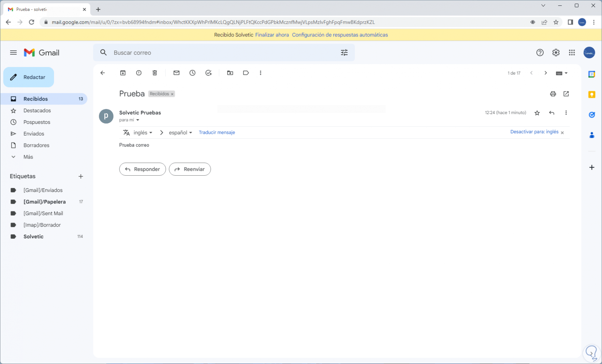Remove the Recibidos label chip from the email
Viewport: 602px width, 364px height.
tap(172, 94)
